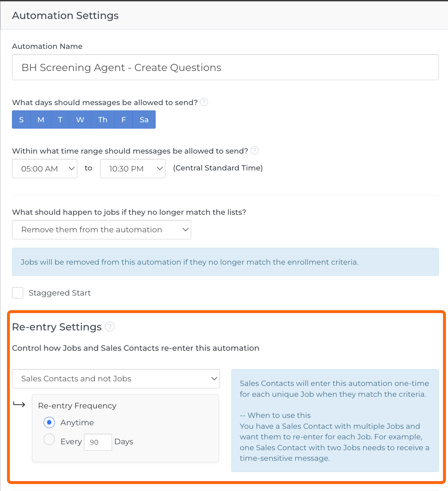This screenshot has width=448, height=491.
Task: Expand the Remove them from automation dropdown
Action: tap(102, 230)
